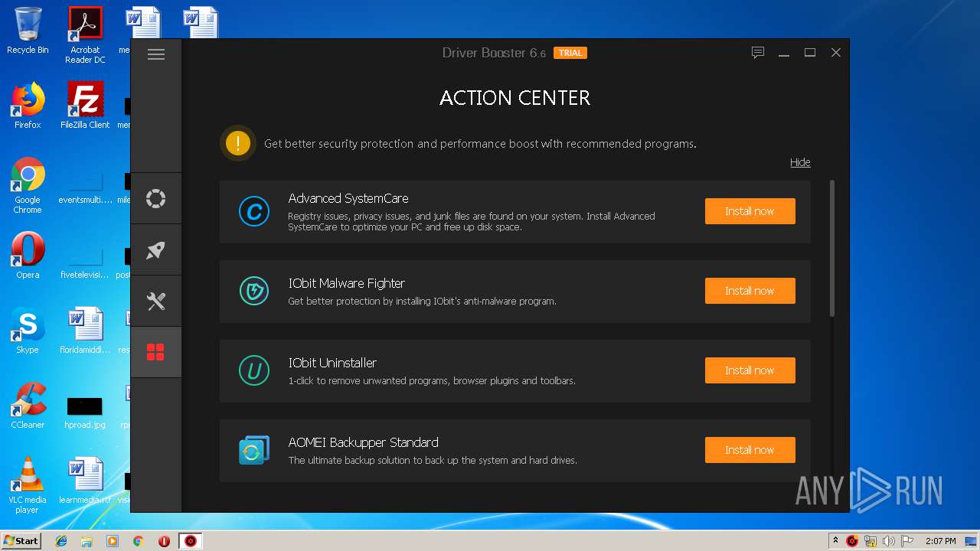Open Opera from the taskbar

(164, 541)
